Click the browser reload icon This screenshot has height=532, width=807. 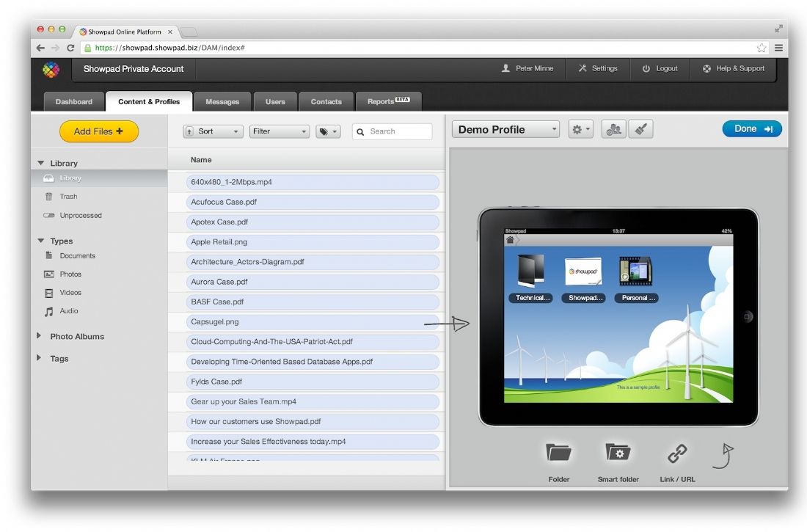(70, 48)
